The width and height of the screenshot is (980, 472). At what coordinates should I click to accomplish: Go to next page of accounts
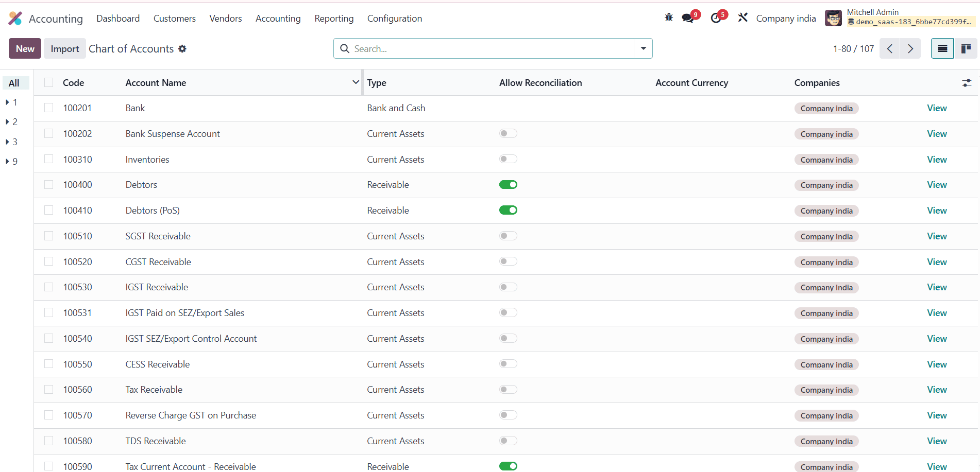[910, 49]
